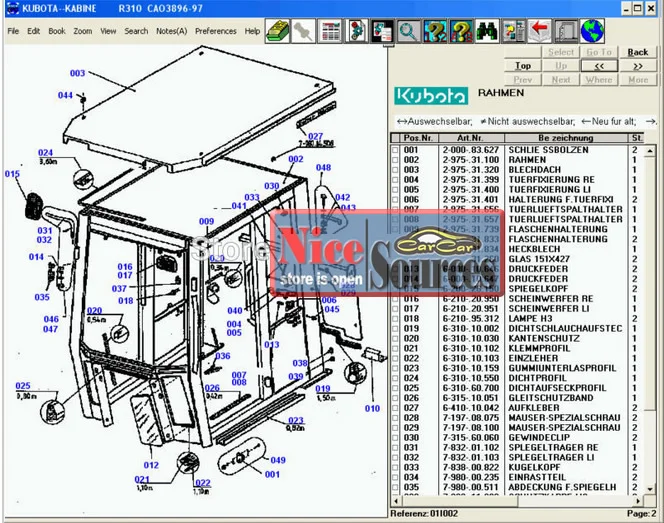Select diagram callout 049 near the bolt
Screen dimensions: 664x523
tap(278, 460)
